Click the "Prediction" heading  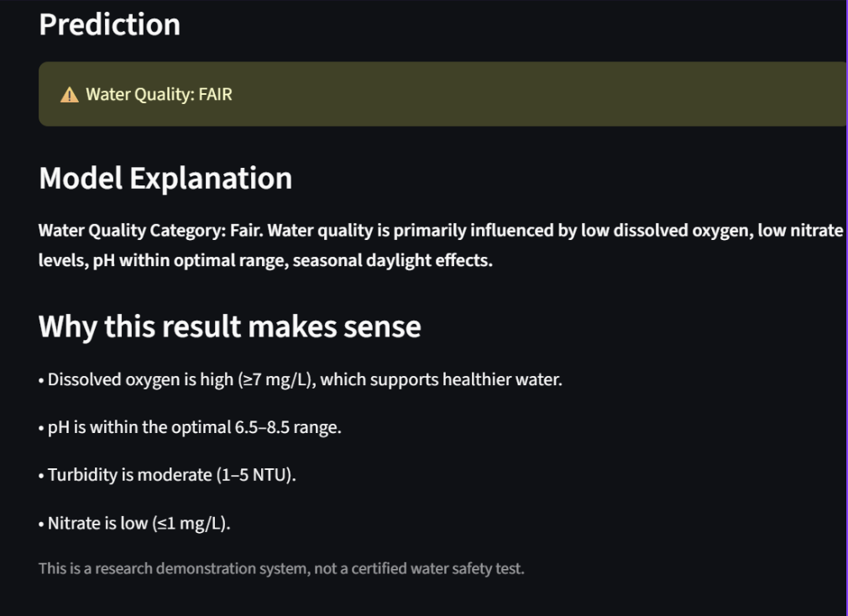[x=109, y=24]
